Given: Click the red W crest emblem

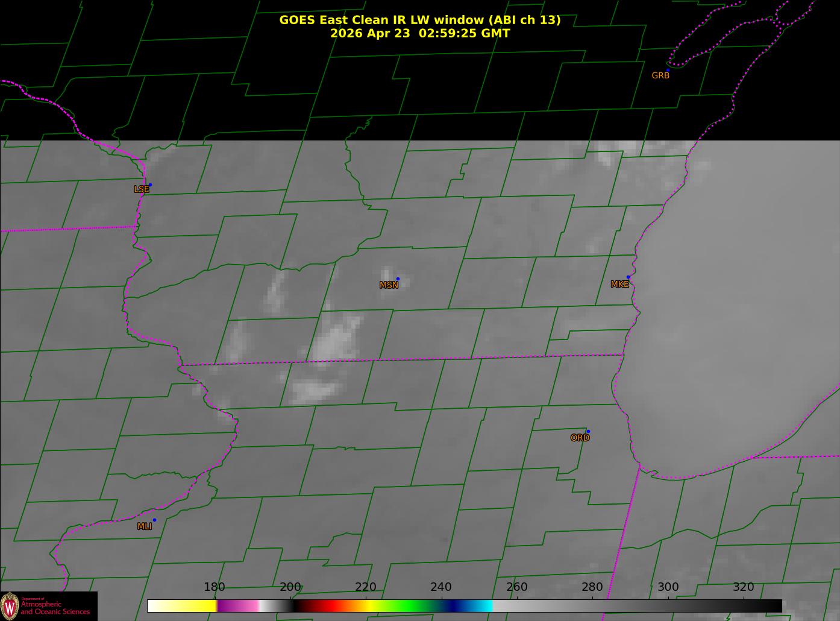Looking at the screenshot, I should pos(10,606).
